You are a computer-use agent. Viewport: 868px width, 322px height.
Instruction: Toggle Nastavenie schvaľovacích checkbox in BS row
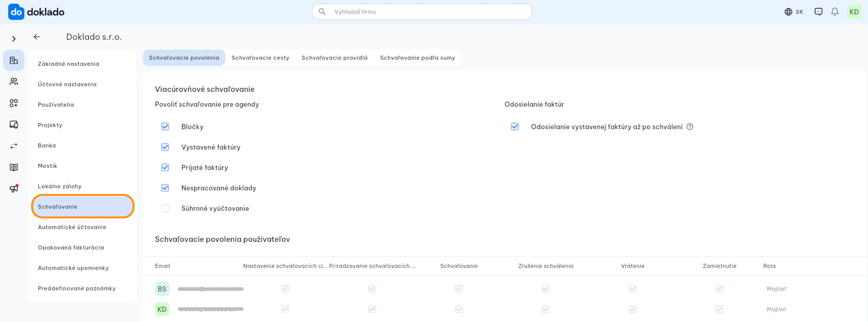[x=285, y=289]
